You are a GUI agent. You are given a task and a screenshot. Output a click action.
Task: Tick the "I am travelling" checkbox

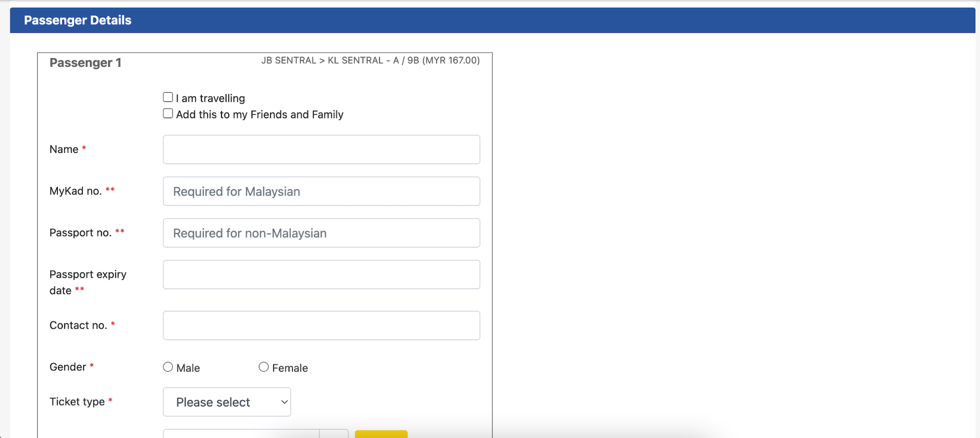168,98
